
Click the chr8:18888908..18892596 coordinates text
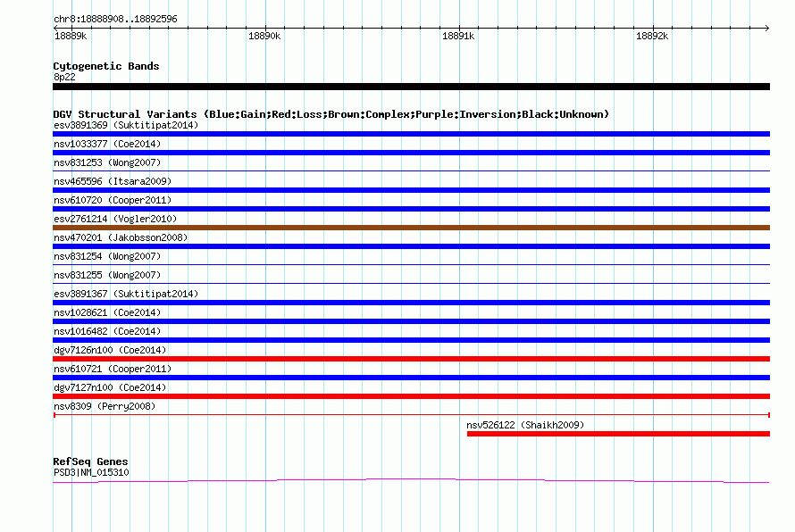coord(115,20)
